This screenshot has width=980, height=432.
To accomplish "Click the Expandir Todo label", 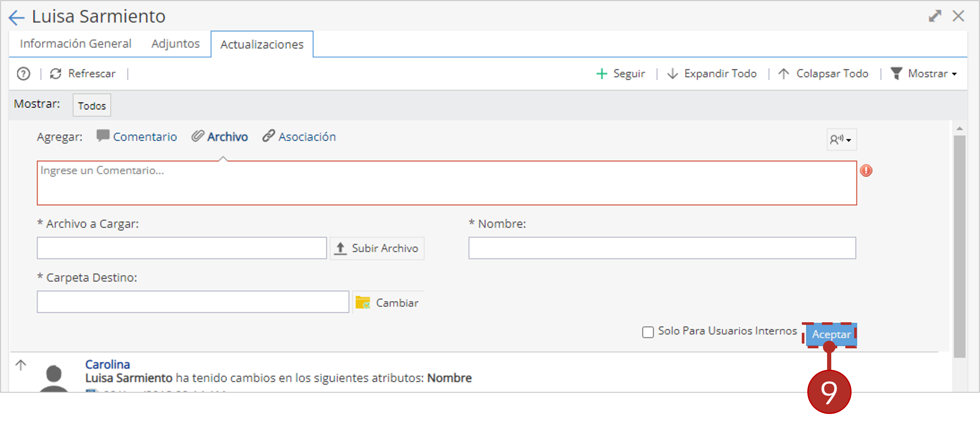I will [720, 74].
